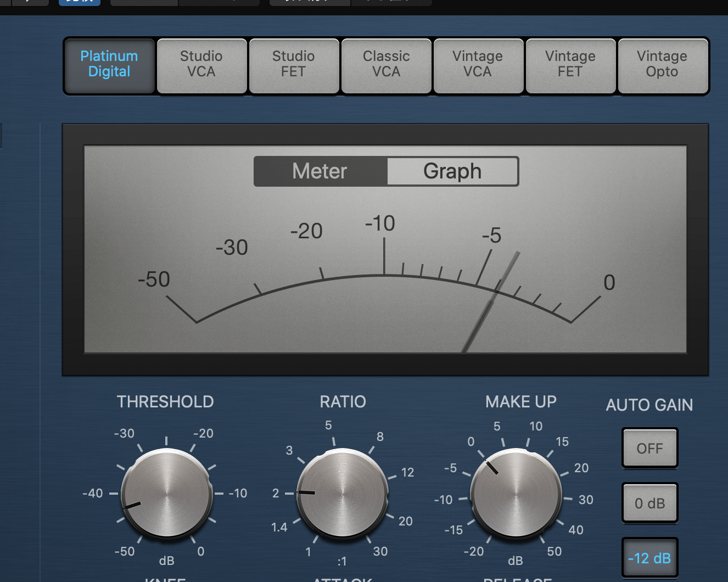728x582 pixels.
Task: Choose the Vintage FET model
Action: click(570, 65)
